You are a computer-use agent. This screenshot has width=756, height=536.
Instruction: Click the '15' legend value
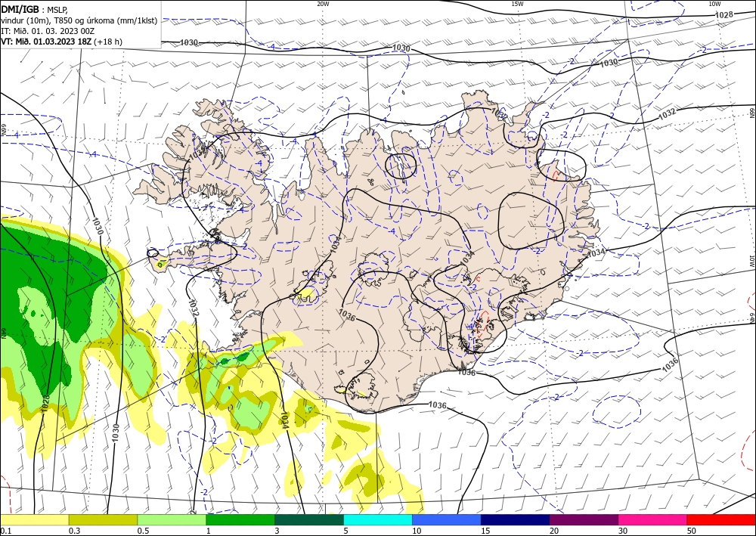pyautogui.click(x=485, y=531)
